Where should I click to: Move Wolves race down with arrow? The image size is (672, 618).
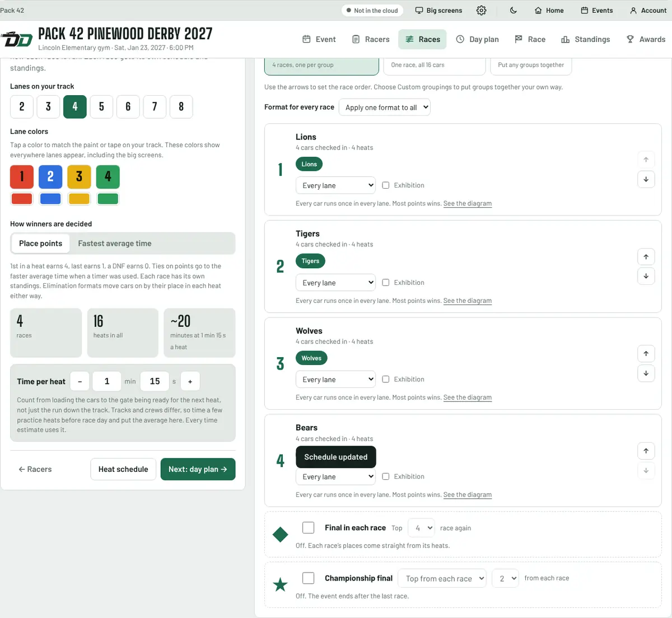[x=646, y=373]
